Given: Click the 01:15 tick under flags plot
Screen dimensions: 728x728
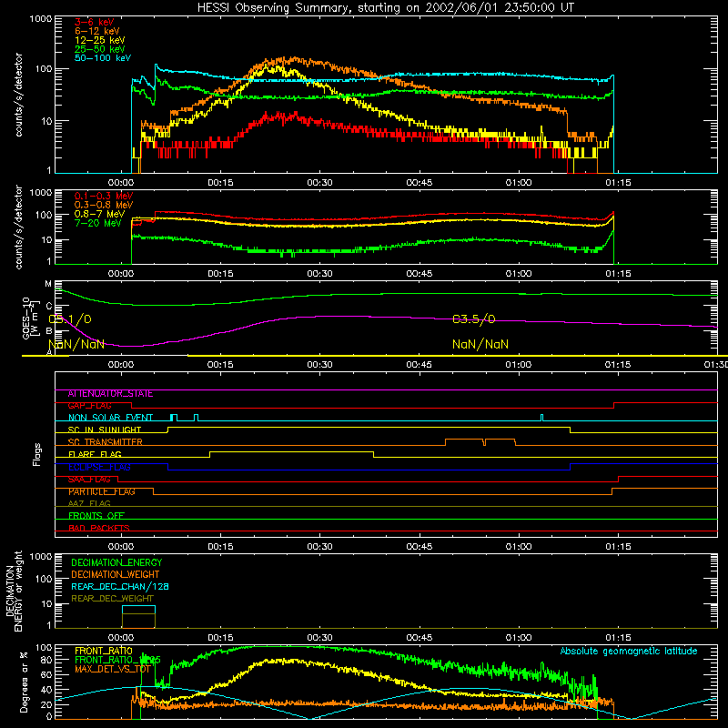Looking at the screenshot, I should [x=618, y=547].
